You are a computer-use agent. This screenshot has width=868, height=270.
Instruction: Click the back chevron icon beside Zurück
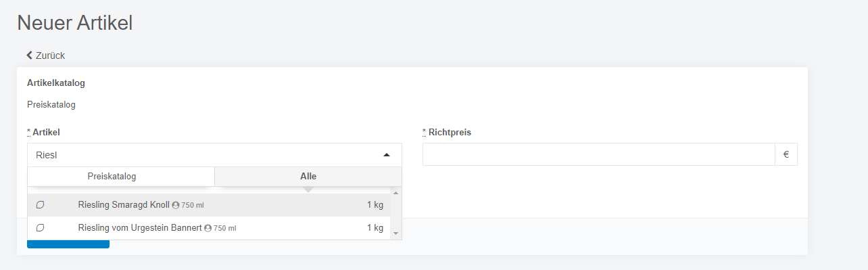click(29, 55)
